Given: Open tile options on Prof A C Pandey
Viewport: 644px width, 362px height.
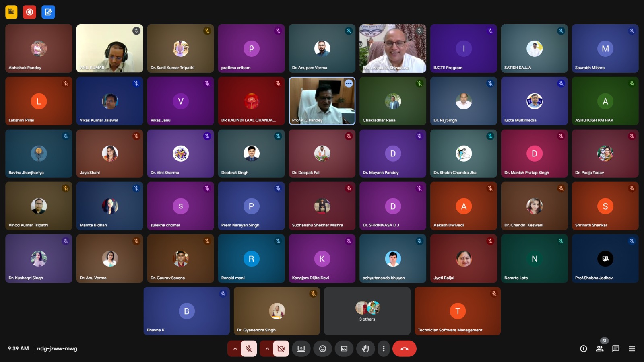Looking at the screenshot, I should pos(349,84).
